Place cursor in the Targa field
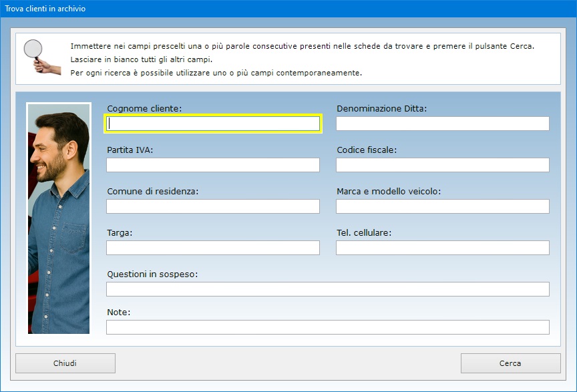577x392 pixels. pyautogui.click(x=213, y=248)
